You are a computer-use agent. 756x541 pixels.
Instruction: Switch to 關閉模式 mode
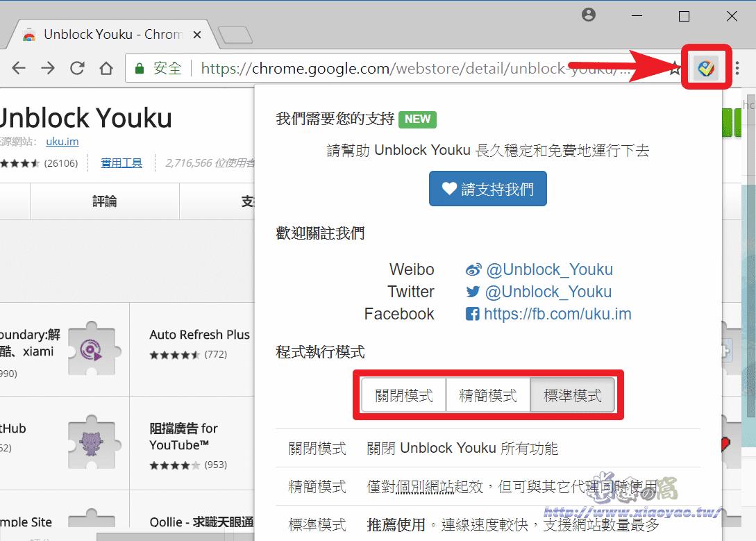tap(404, 395)
